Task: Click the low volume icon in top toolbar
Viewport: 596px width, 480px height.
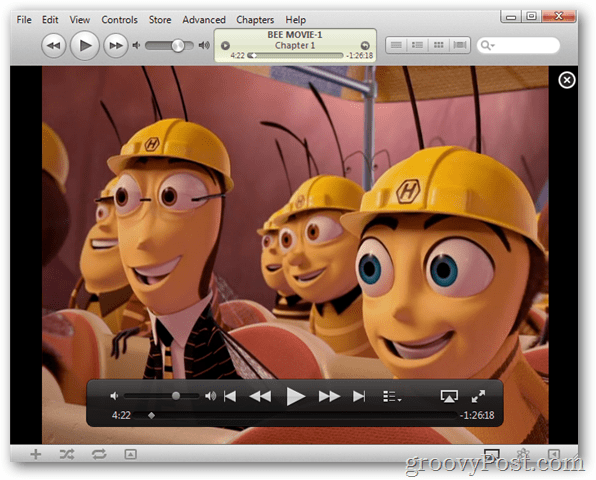Action: [x=136, y=46]
